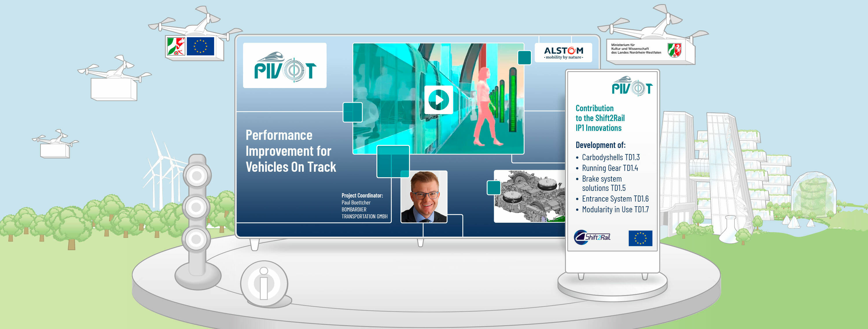868x329 pixels.
Task: Click the glass dome greenhouse building
Action: pyautogui.click(x=813, y=194)
